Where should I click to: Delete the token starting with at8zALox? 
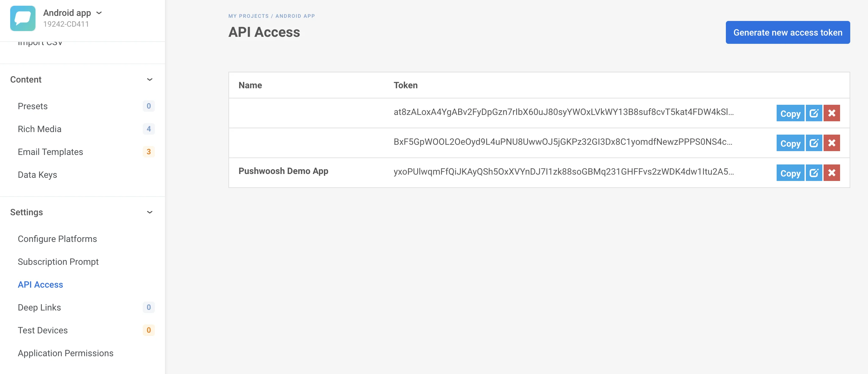coord(831,113)
